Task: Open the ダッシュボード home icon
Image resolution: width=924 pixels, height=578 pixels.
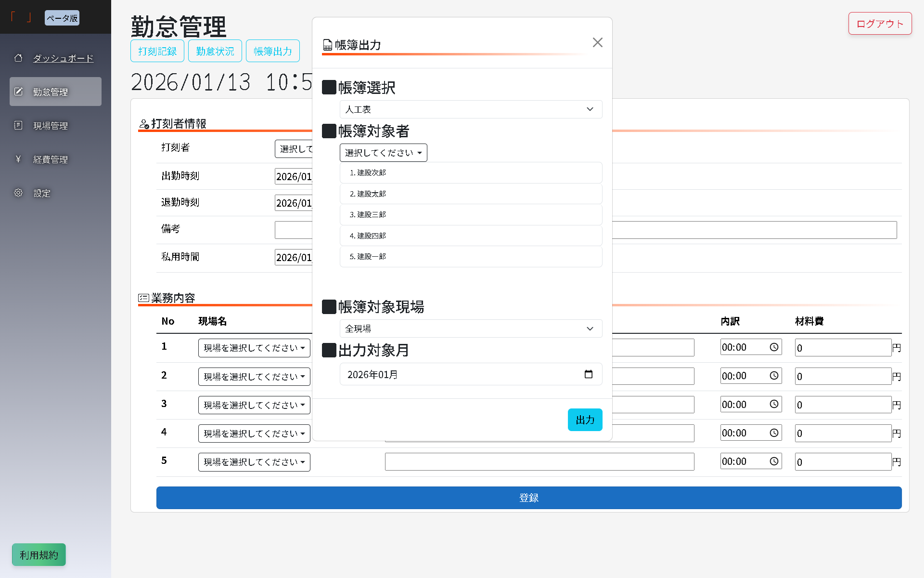Action: click(19, 58)
